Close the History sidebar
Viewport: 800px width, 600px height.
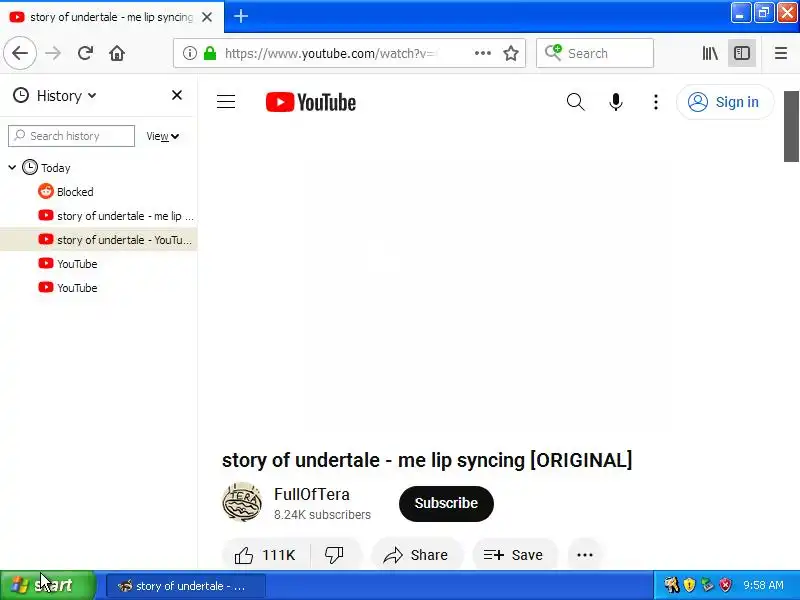[177, 95]
